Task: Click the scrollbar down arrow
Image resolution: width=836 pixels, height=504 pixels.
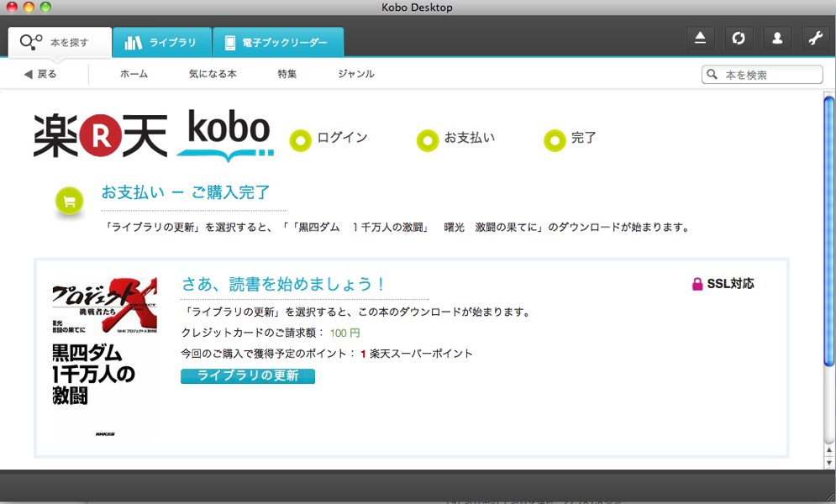Action: click(x=829, y=463)
